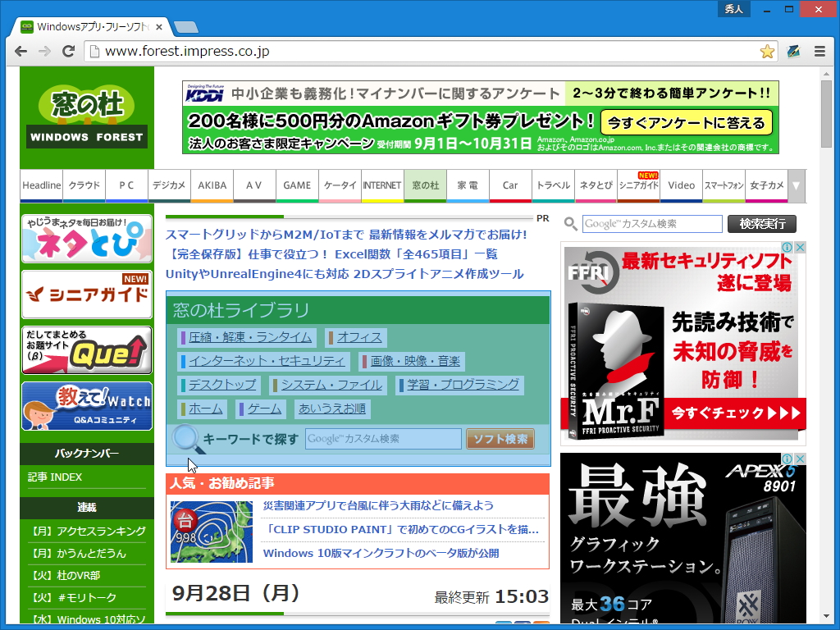
Task: Open the 女子カメ tab
Action: pos(767,185)
